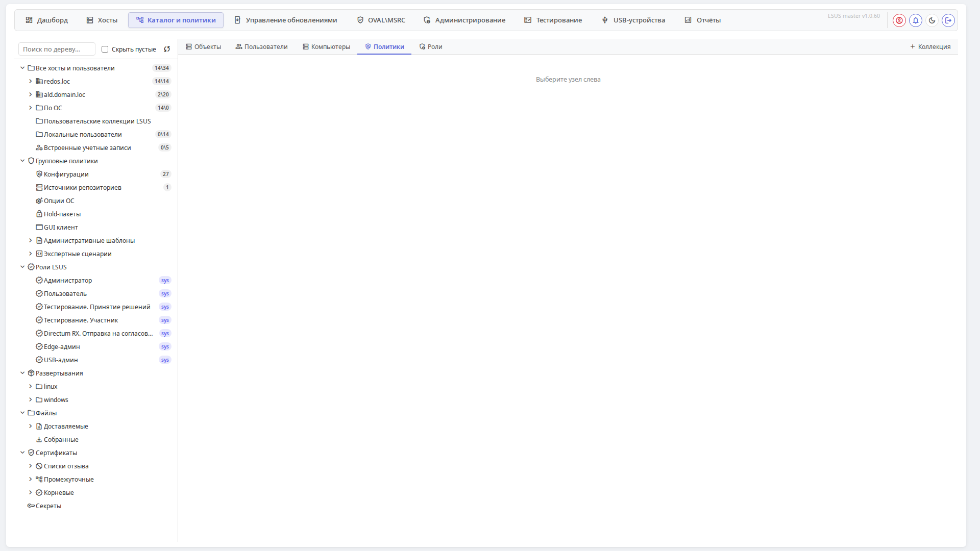Open the notifications bell icon

tap(916, 20)
